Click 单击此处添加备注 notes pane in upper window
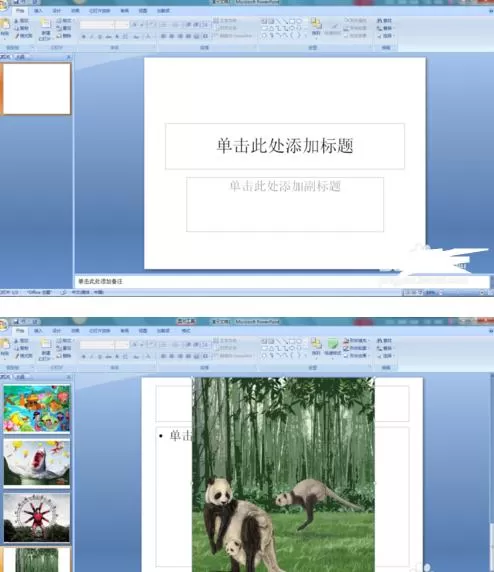 [x=282, y=281]
